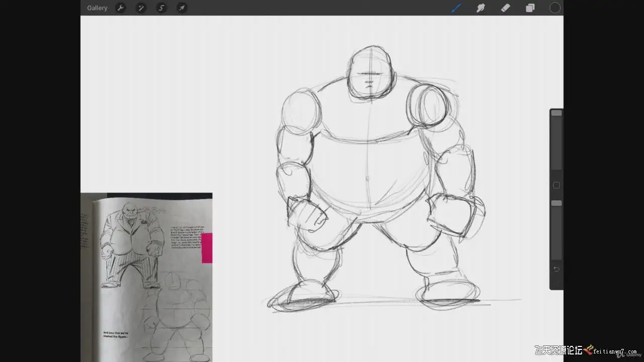This screenshot has width=644, height=362.
Task: Click the construction sketch at bottom of reference photo
Action: 176,317
